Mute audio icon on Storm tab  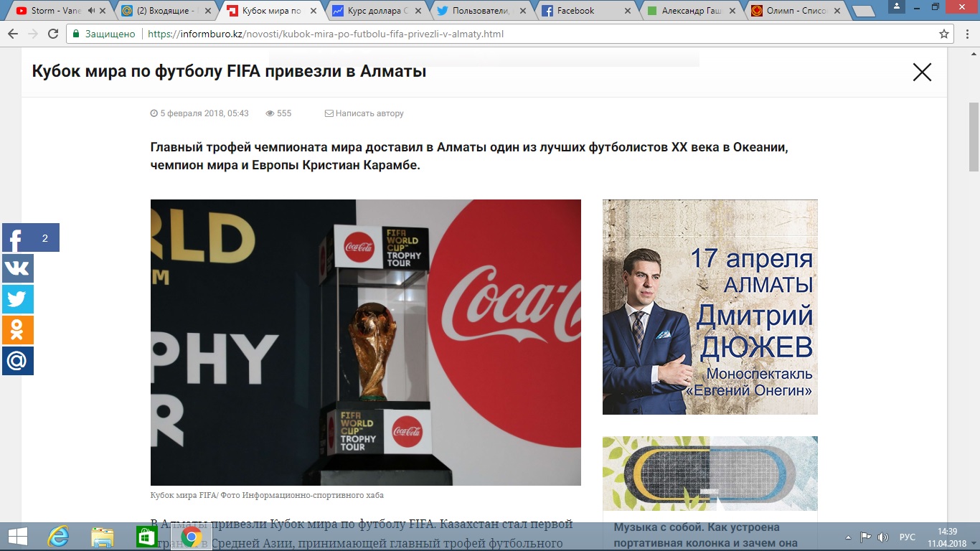(x=91, y=11)
